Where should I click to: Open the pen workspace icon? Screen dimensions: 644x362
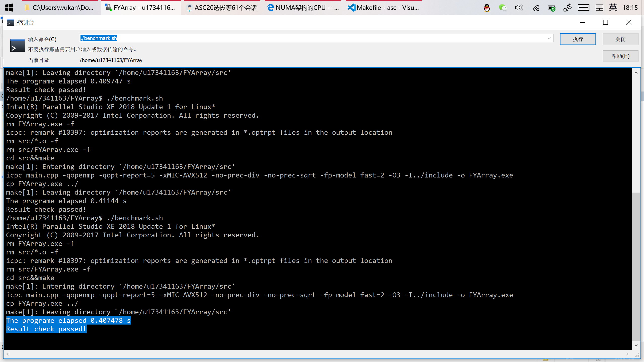pos(567,8)
